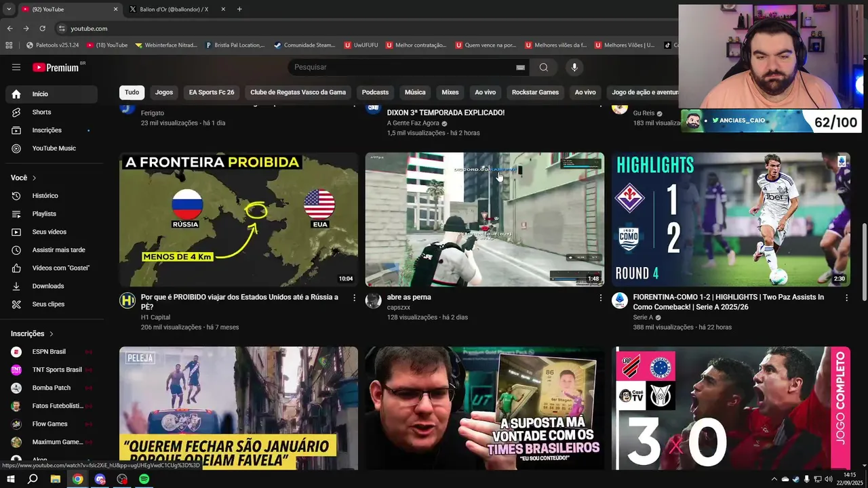Open Downloads in the sidebar
Screen dimensions: 868x488
coord(52,286)
